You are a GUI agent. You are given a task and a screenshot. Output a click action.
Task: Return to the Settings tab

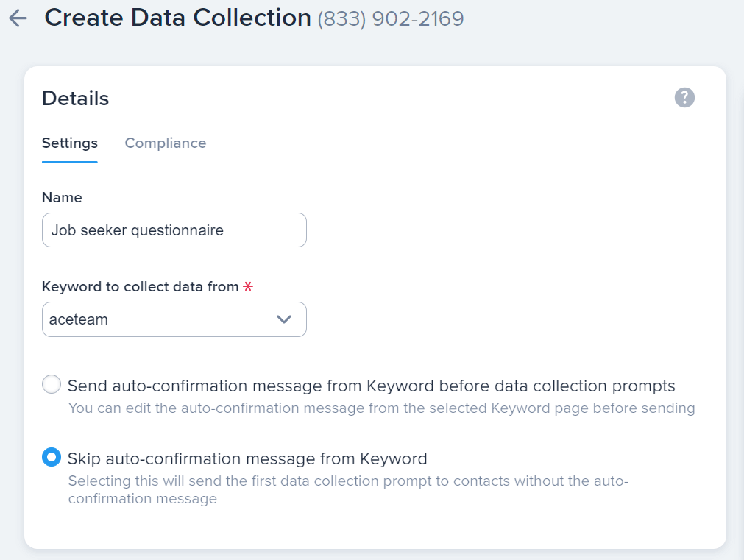69,143
